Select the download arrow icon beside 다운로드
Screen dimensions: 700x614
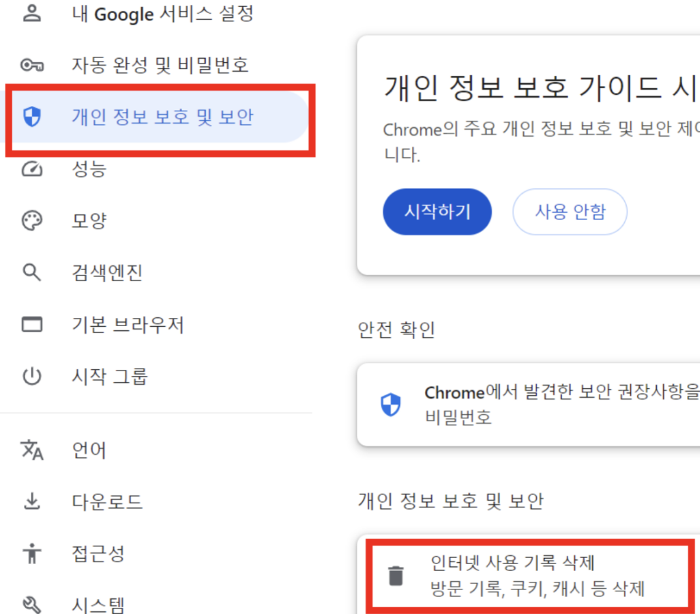click(x=32, y=502)
